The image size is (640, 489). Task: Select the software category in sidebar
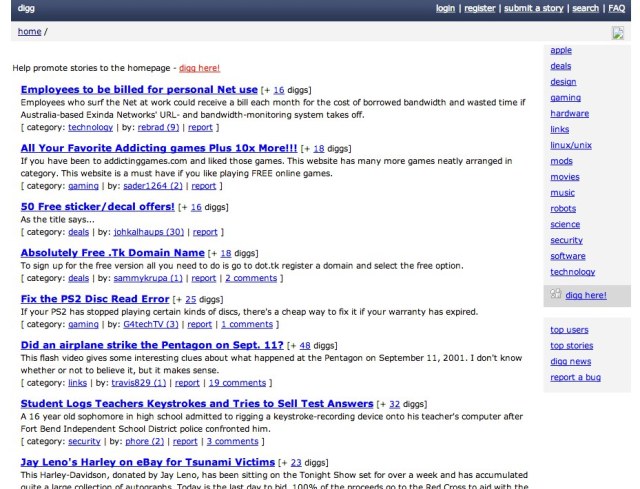coord(568,256)
